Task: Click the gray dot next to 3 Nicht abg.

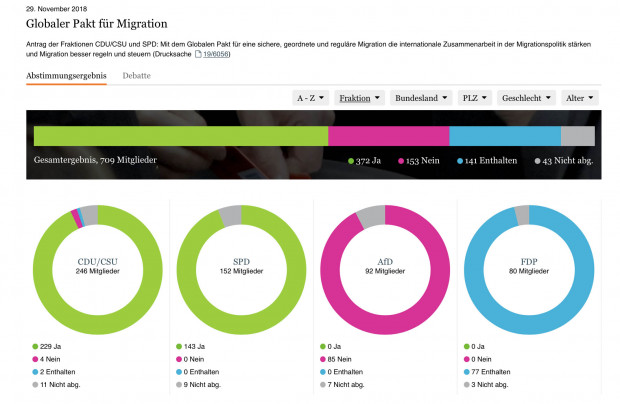Action: point(467,385)
